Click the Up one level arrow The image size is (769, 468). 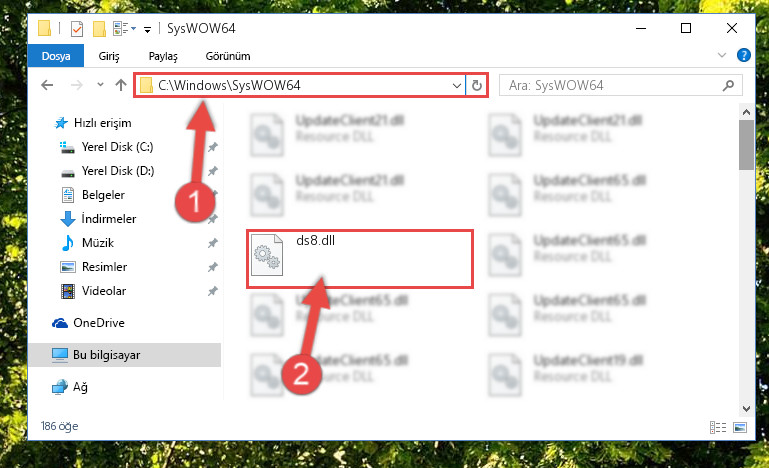pos(121,85)
